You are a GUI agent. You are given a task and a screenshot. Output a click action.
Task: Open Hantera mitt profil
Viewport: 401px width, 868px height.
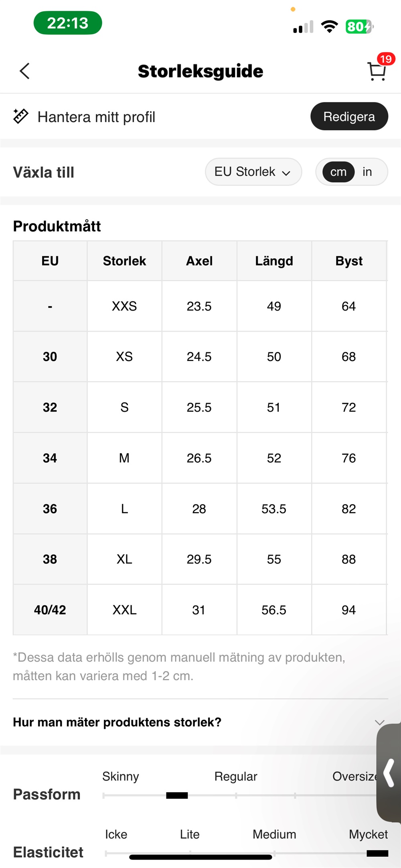point(96,117)
